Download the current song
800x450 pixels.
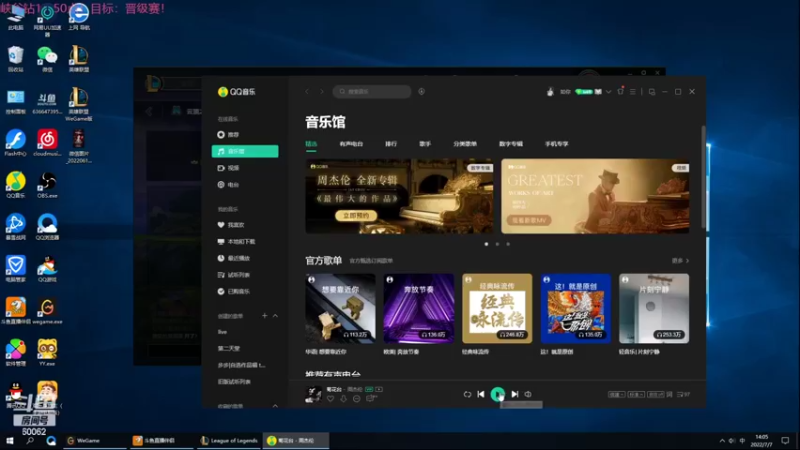[343, 399]
